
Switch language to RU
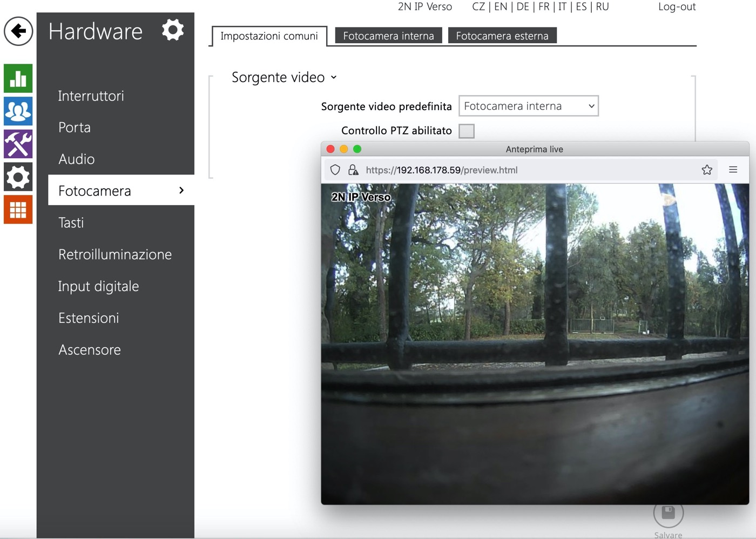602,6
